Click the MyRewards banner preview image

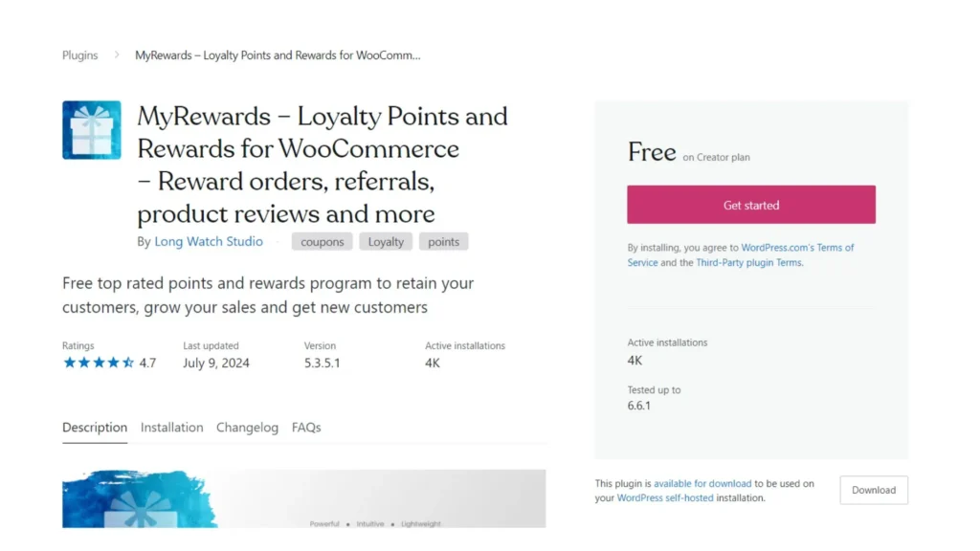(x=304, y=498)
